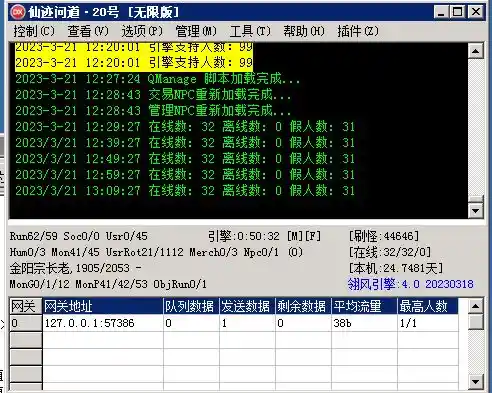
Task: Select the 队列数据 column header
Action: tap(191, 306)
